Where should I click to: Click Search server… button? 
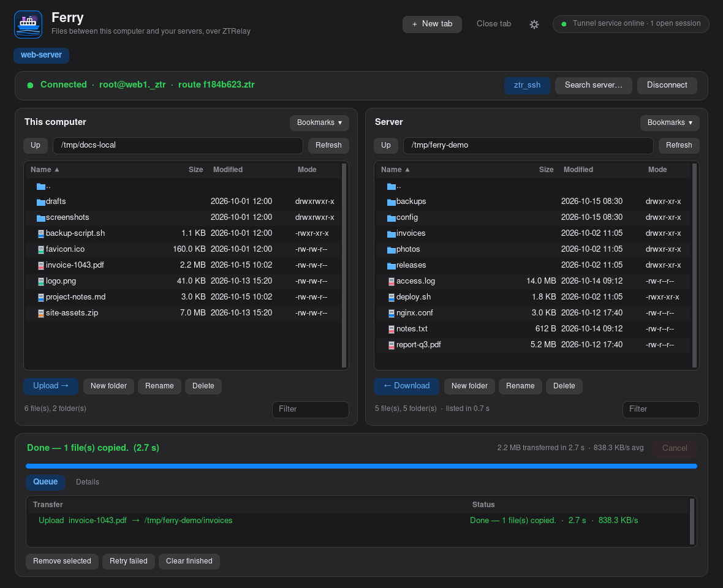[x=594, y=85]
